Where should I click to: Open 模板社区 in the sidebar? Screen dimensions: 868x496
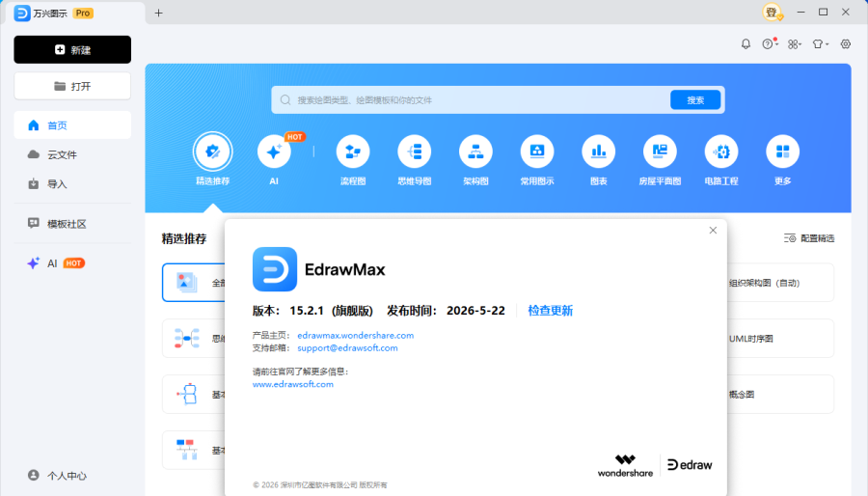72,224
